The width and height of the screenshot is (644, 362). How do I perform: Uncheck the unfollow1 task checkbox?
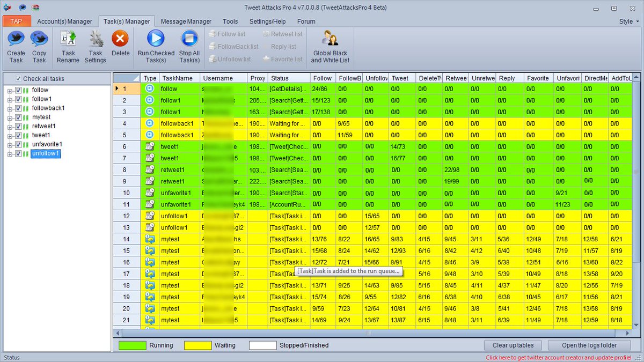coord(18,154)
